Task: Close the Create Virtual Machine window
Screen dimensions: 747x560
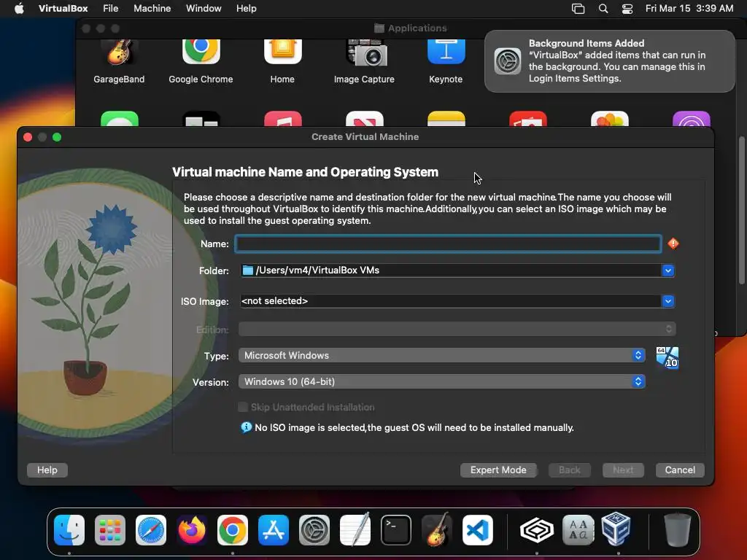Action: [28, 137]
